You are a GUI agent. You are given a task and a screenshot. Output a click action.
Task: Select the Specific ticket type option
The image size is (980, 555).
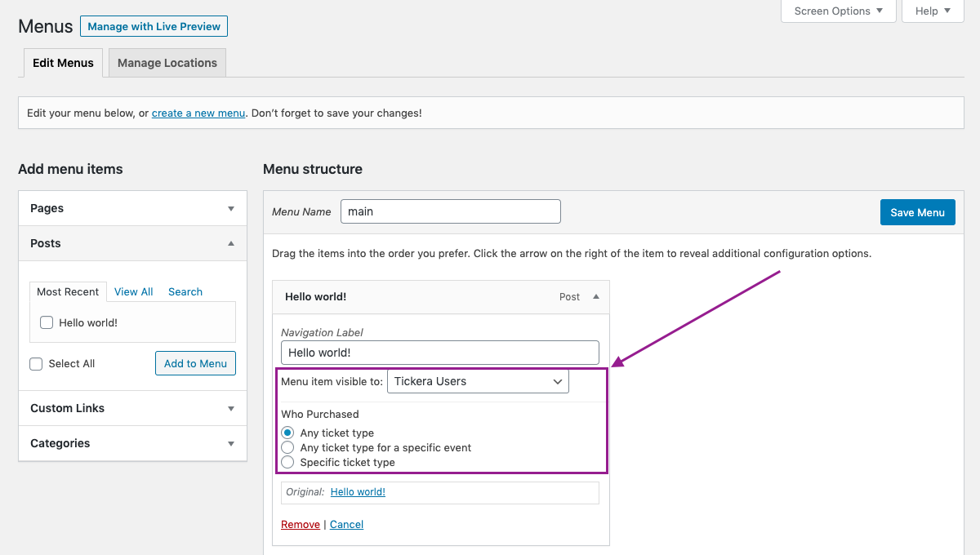point(287,462)
